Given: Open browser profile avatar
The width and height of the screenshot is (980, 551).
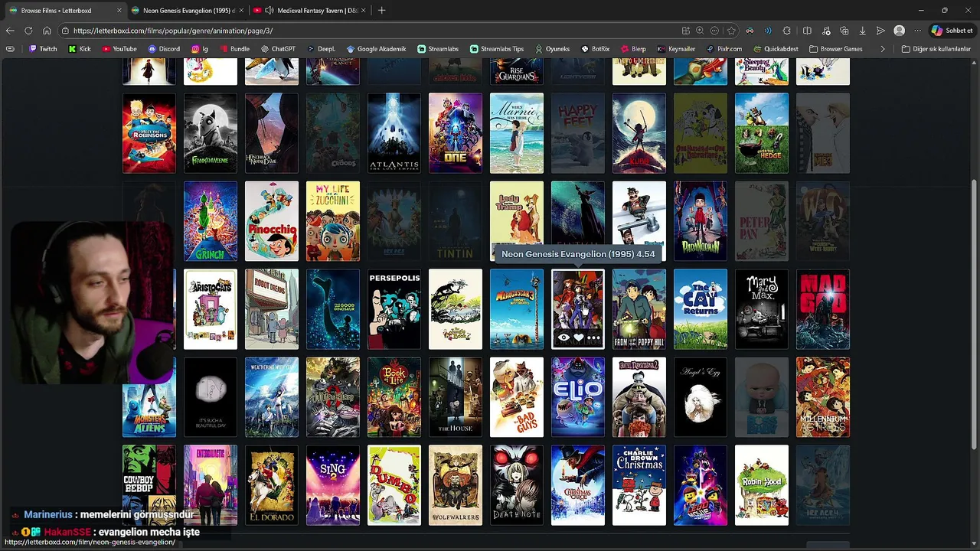Looking at the screenshot, I should [x=900, y=31].
